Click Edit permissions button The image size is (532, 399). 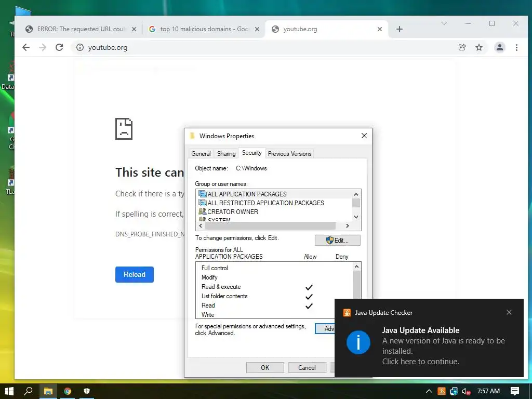click(338, 240)
